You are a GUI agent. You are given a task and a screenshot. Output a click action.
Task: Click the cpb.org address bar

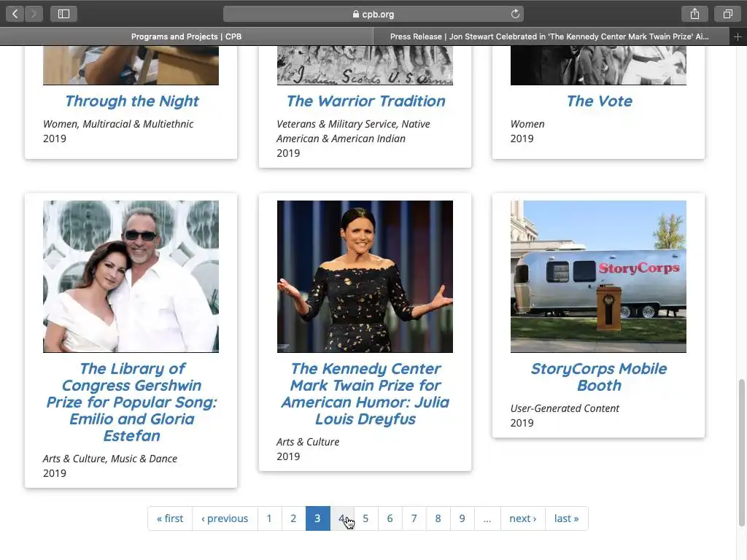[x=373, y=14]
